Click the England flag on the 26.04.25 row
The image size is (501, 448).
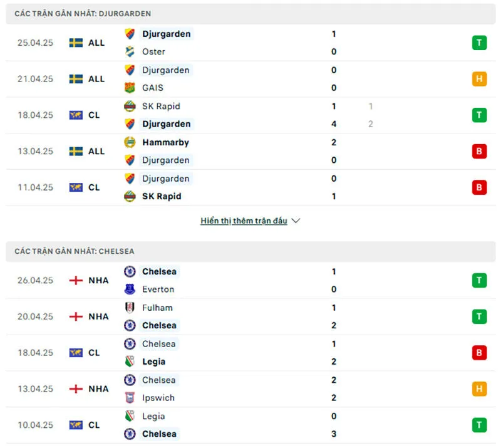[76, 280]
